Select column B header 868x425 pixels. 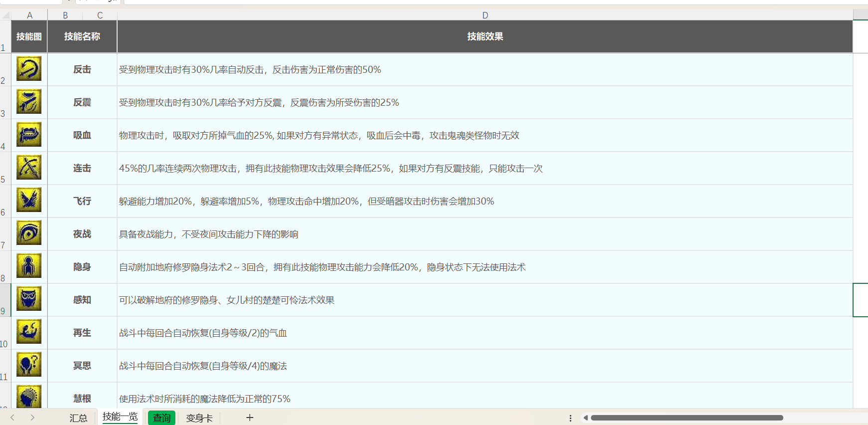65,15
